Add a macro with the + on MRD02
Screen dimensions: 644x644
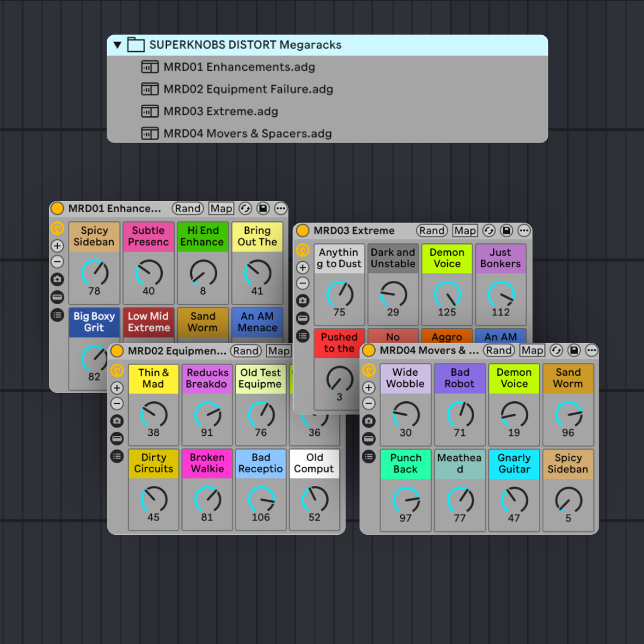point(117,387)
